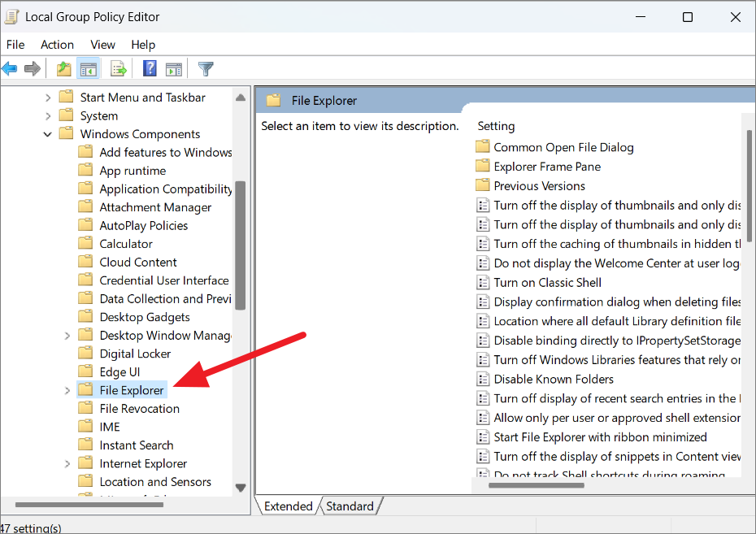
Task: Select App runtime in the tree
Action: 133,171
